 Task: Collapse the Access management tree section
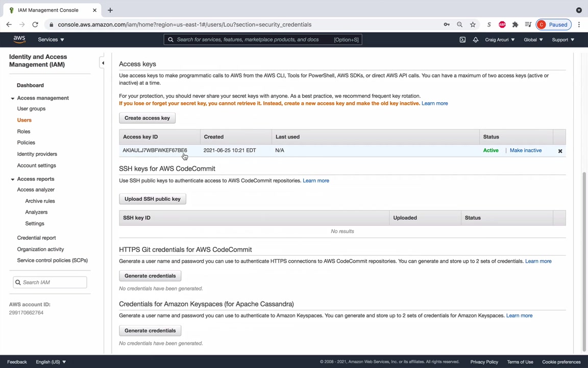(13, 98)
